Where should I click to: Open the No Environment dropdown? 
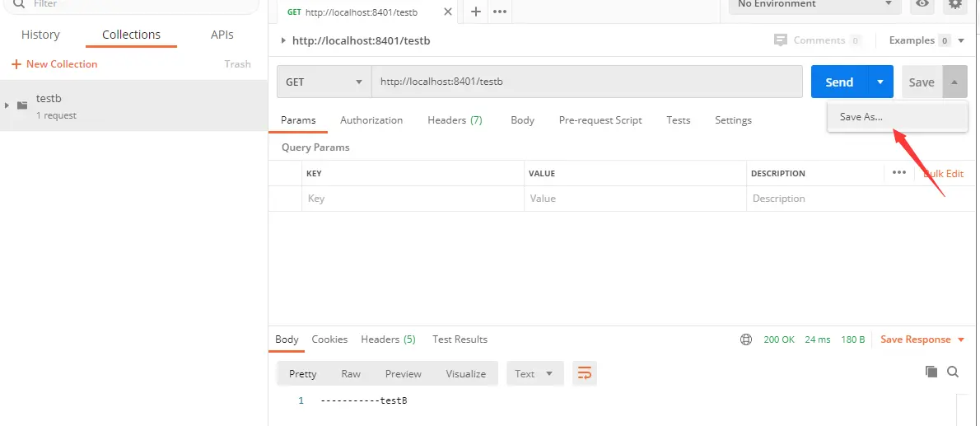point(815,5)
